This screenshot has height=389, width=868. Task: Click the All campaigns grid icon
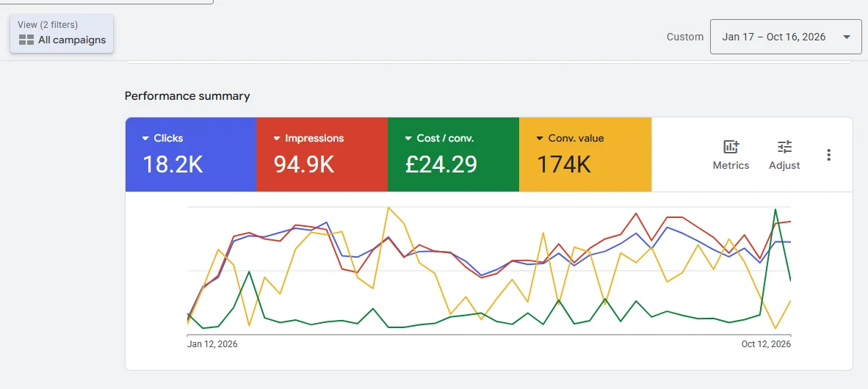pos(26,40)
